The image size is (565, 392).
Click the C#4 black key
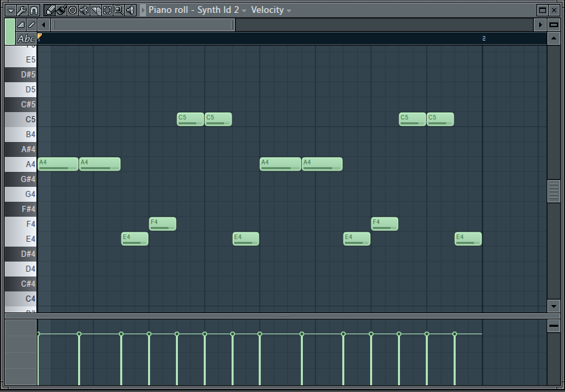tap(20, 284)
